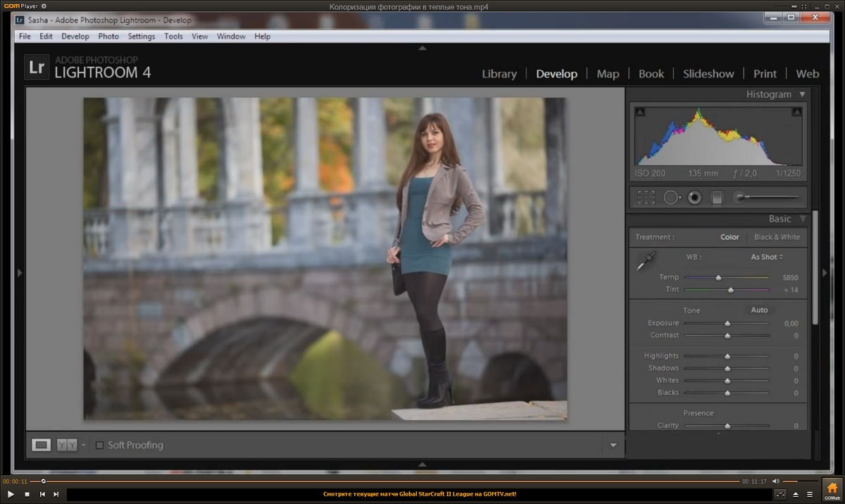The image size is (845, 504).
Task: Toggle highlight clipping indicator in histogram
Action: click(797, 112)
